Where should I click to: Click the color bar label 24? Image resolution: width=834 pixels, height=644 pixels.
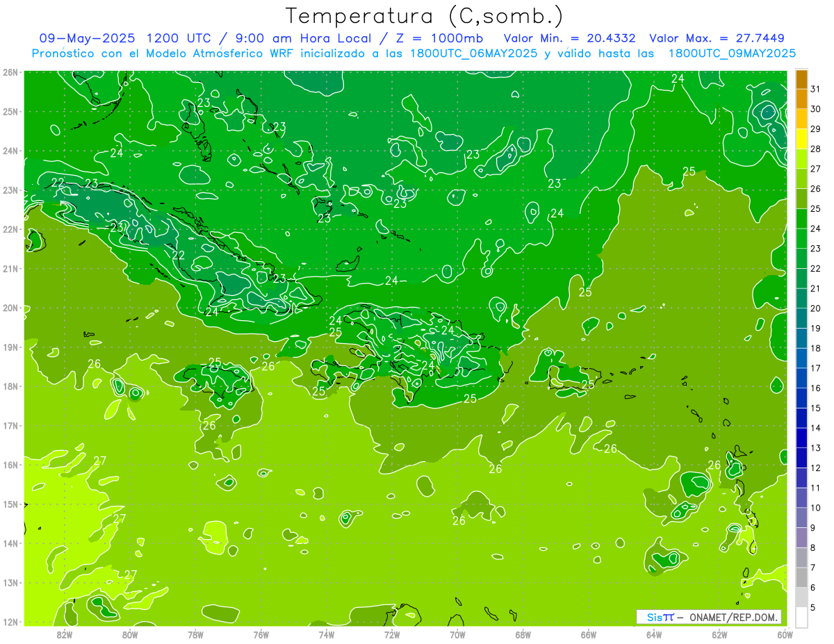815,229
